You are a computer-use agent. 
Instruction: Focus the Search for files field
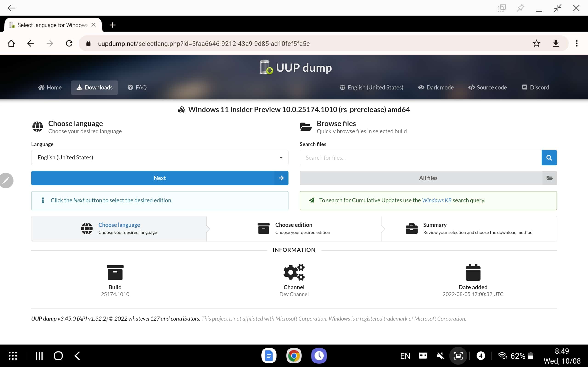point(420,158)
